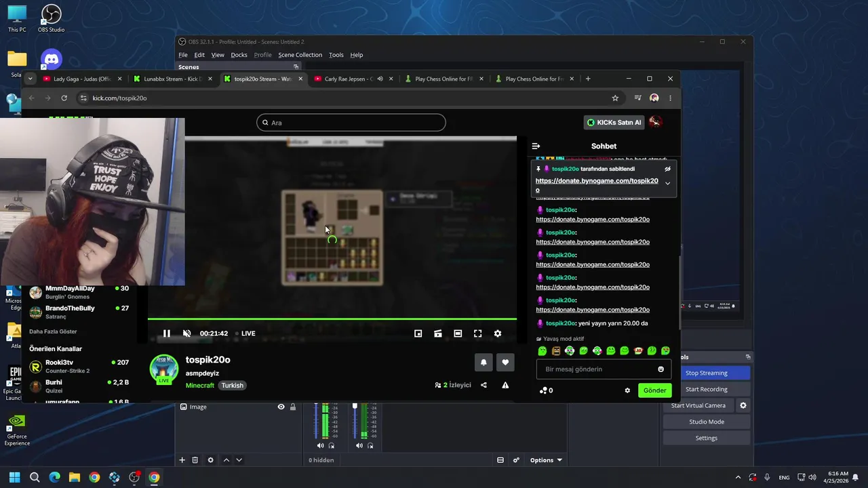Open a new Chrome tab

pyautogui.click(x=588, y=79)
